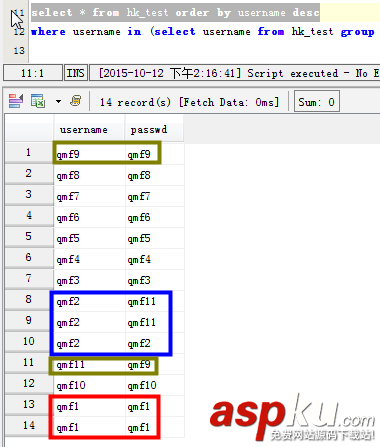
Task: Click username cell qmf4 in row 6
Action: point(89,259)
